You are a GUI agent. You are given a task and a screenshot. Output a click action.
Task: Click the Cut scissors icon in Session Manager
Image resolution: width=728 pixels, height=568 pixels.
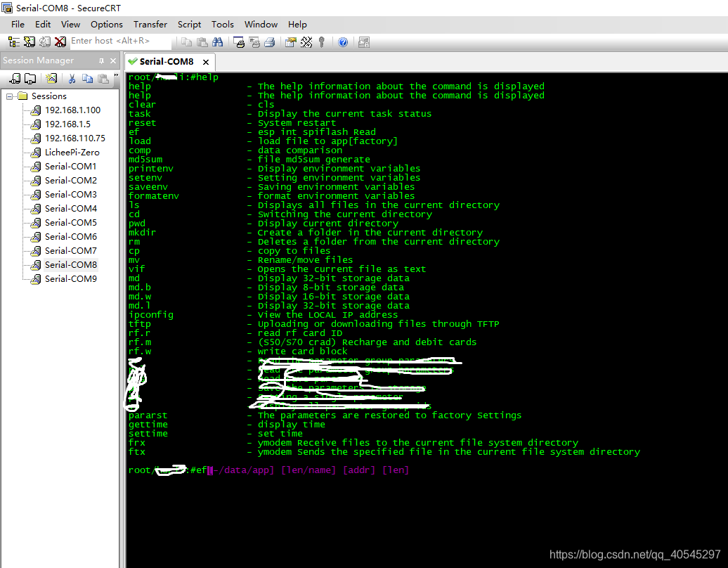(72, 79)
